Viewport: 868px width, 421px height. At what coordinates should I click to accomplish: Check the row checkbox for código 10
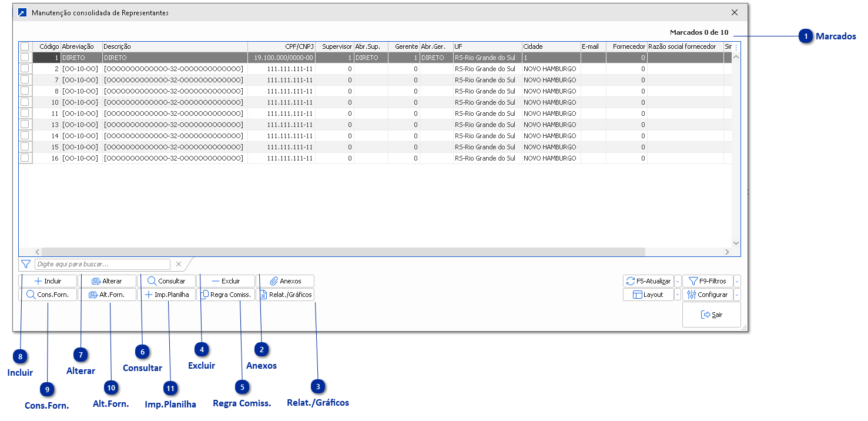pyautogui.click(x=25, y=102)
